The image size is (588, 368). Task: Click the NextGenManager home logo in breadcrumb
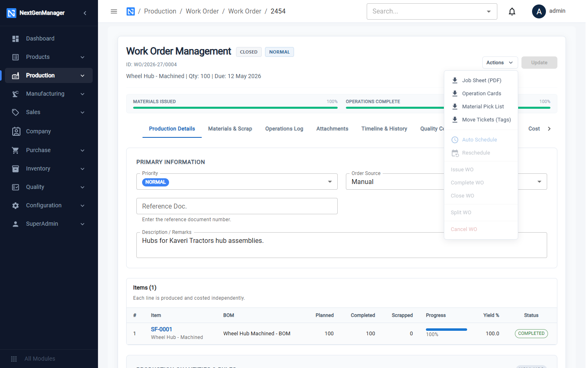point(131,11)
